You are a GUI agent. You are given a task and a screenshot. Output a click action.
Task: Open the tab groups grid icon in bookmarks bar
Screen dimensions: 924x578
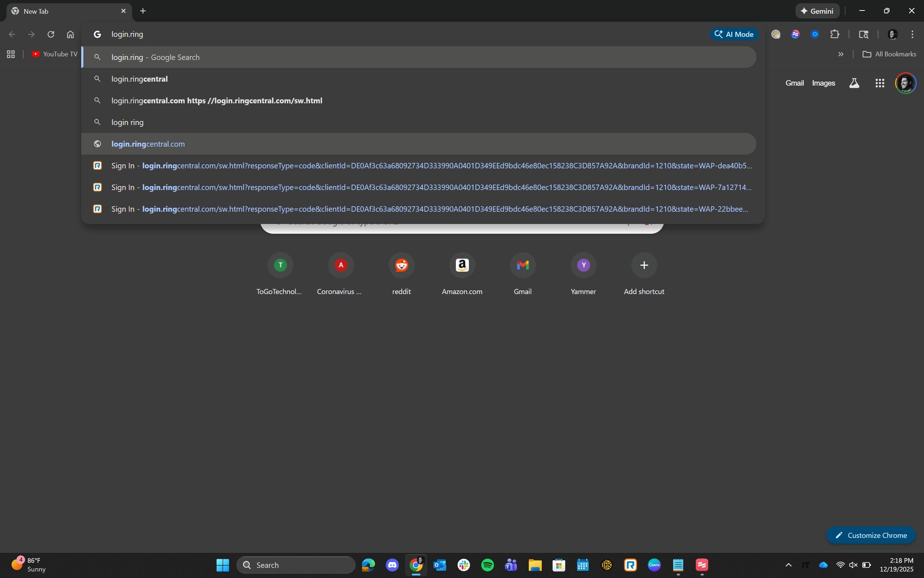[11, 54]
